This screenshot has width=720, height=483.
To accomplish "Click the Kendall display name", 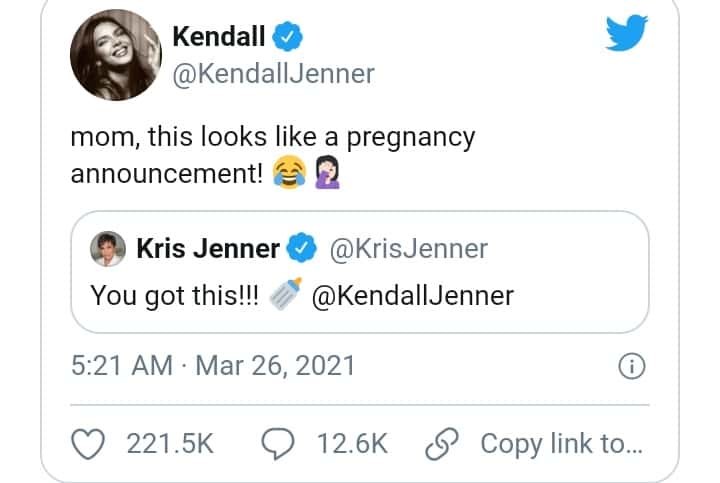I will tap(219, 36).
